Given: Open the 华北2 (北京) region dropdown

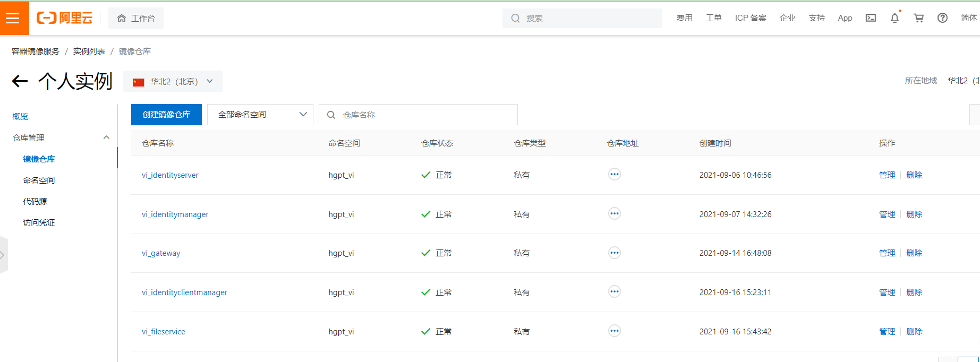Looking at the screenshot, I should (173, 81).
